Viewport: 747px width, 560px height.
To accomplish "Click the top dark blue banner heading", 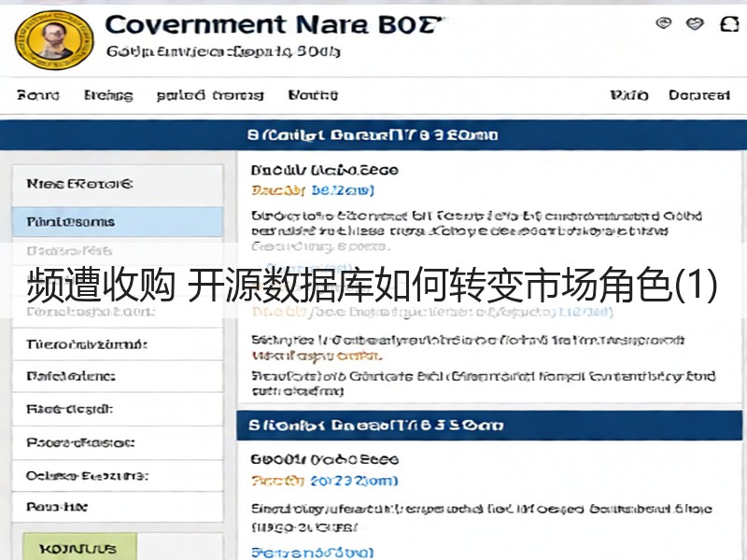I will click(373, 135).
